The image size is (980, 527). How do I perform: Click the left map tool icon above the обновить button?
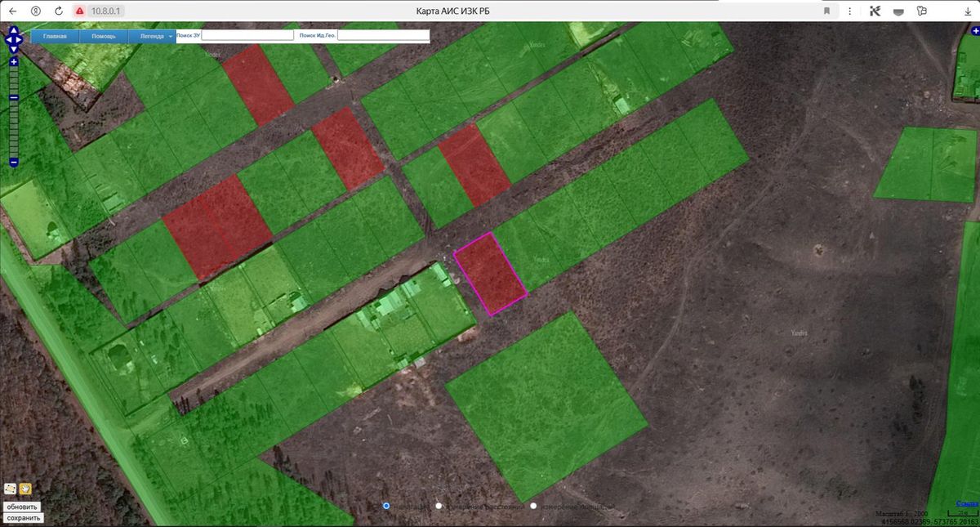pyautogui.click(x=10, y=489)
